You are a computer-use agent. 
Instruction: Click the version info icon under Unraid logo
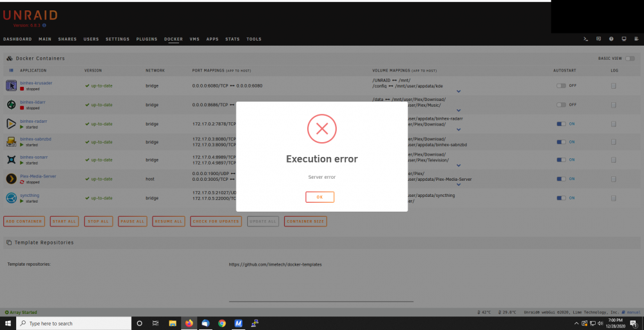click(x=44, y=26)
